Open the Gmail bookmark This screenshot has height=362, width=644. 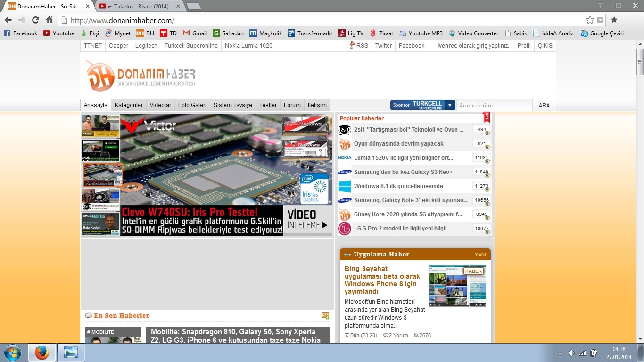195,33
